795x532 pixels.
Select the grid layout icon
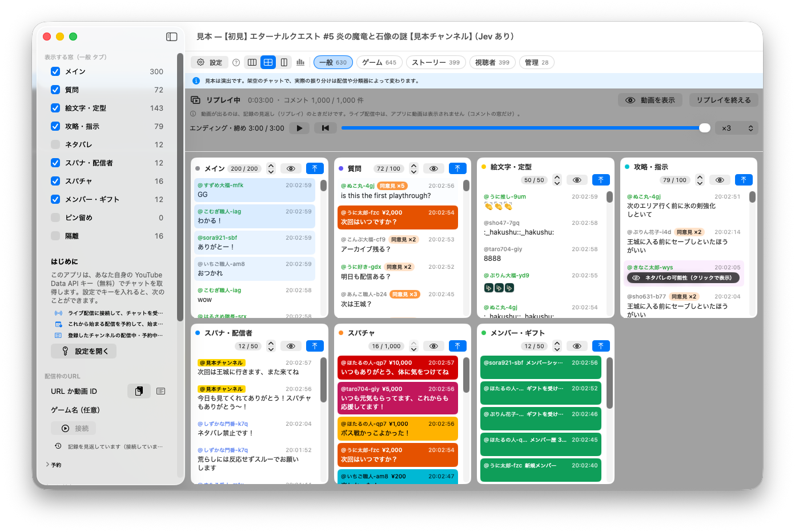268,62
